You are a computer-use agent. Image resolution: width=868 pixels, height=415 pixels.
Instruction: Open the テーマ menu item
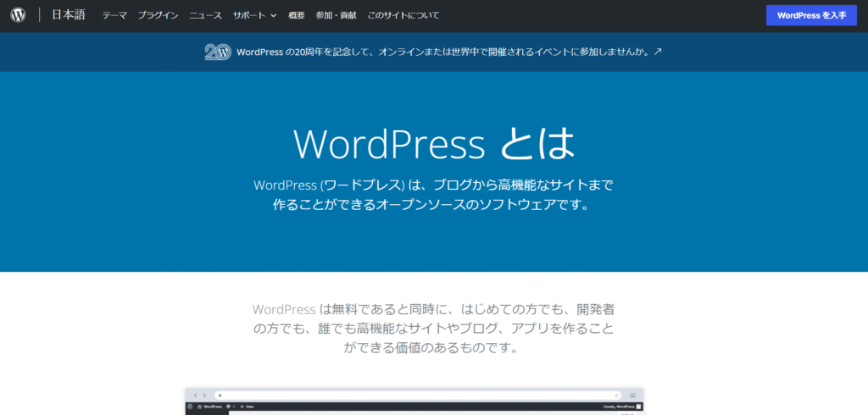point(114,15)
